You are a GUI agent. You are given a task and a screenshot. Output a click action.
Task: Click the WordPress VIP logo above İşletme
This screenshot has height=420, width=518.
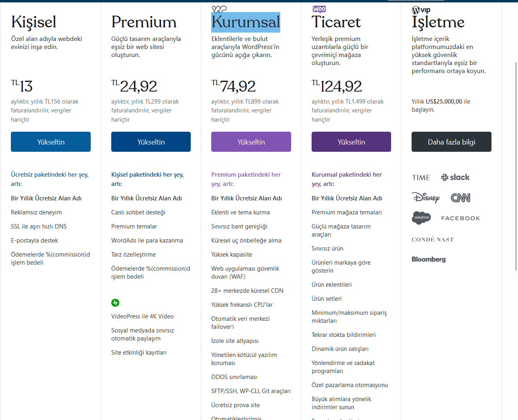[x=421, y=10]
